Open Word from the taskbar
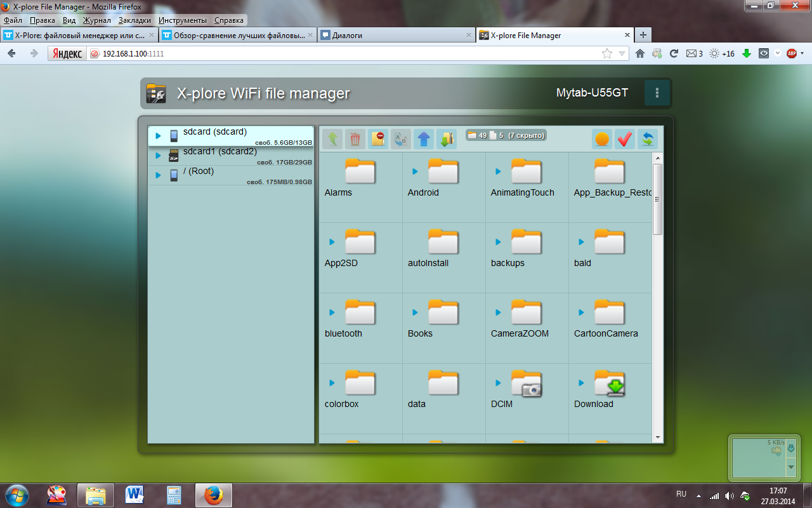The height and width of the screenshot is (508, 812). (x=135, y=494)
